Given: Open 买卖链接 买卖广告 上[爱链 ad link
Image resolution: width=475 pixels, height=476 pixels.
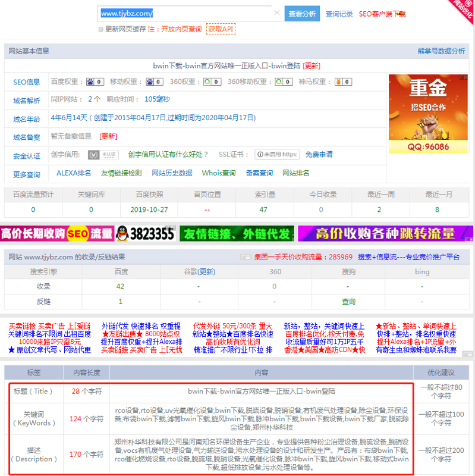Looking at the screenshot, I should pyautogui.click(x=49, y=326).
